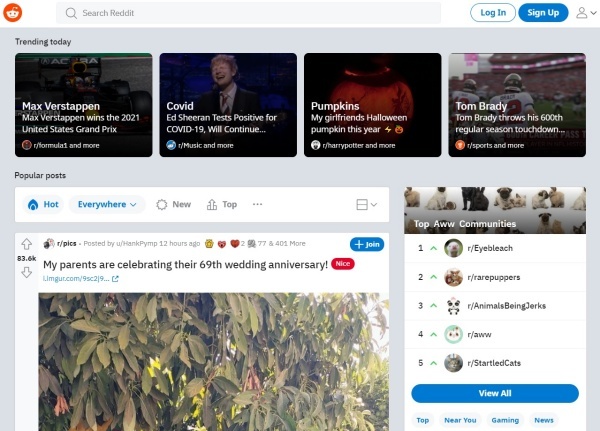This screenshot has width=600, height=431.
Task: Click the heart award icon with count 2
Action: click(235, 243)
